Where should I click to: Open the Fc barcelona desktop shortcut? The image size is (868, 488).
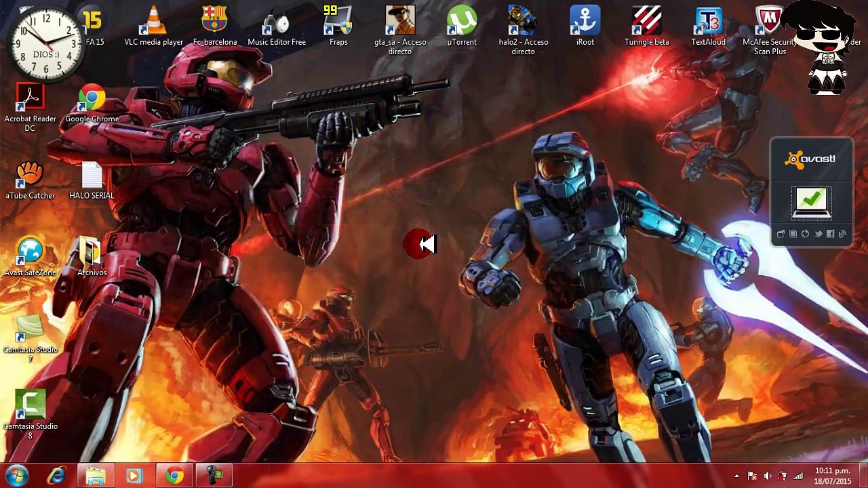click(215, 27)
